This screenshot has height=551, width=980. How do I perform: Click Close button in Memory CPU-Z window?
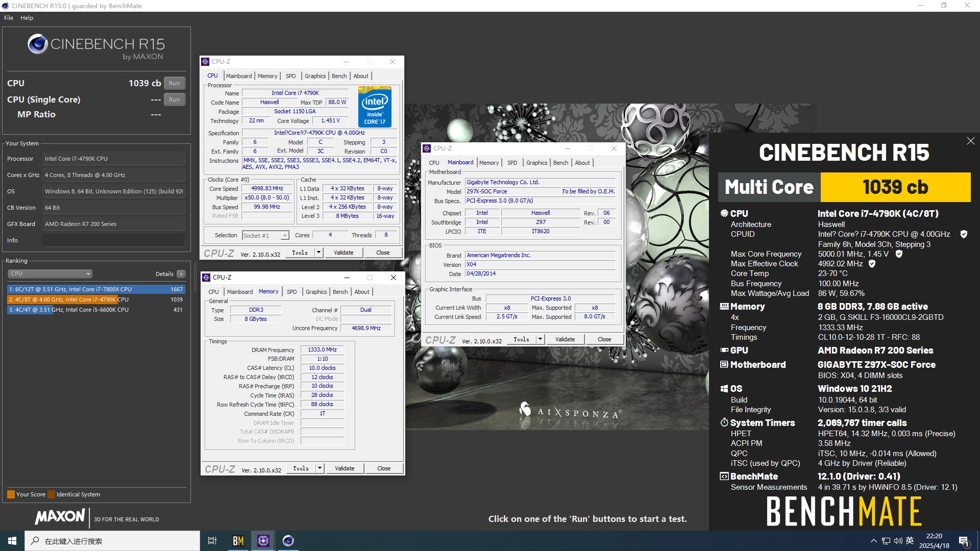coord(384,468)
